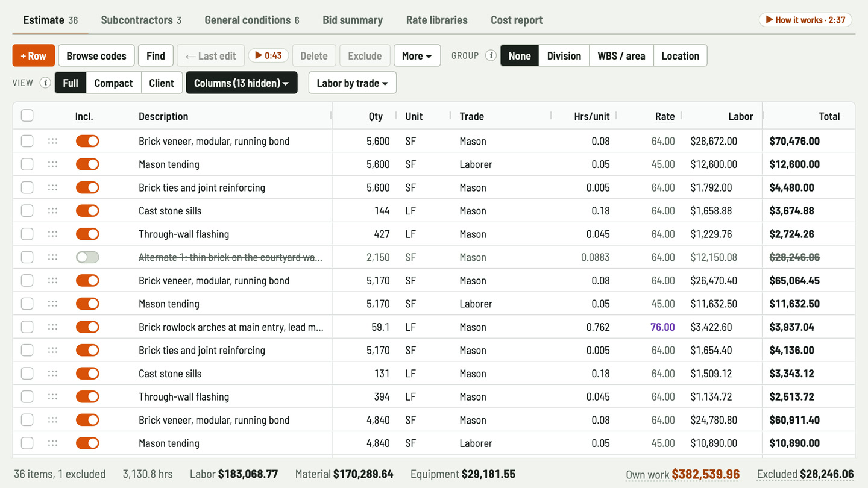Select all rows with the header checkbox
This screenshot has height=488, width=868.
tap(27, 116)
